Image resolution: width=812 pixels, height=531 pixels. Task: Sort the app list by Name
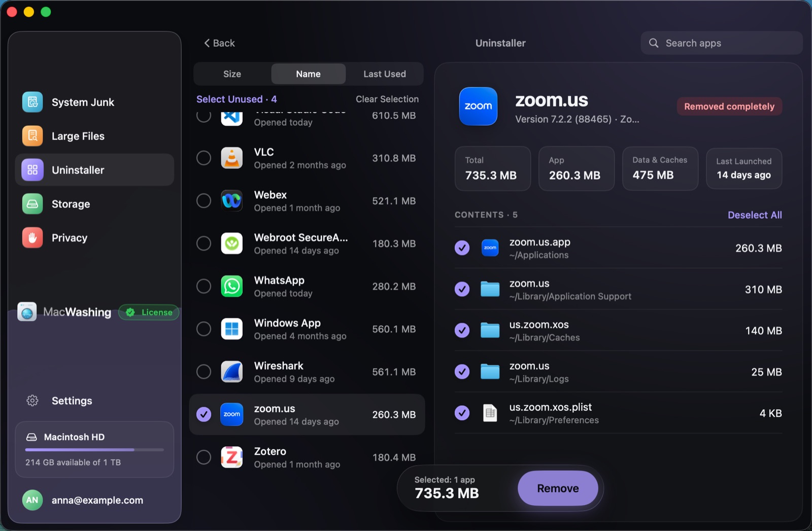[x=308, y=74]
